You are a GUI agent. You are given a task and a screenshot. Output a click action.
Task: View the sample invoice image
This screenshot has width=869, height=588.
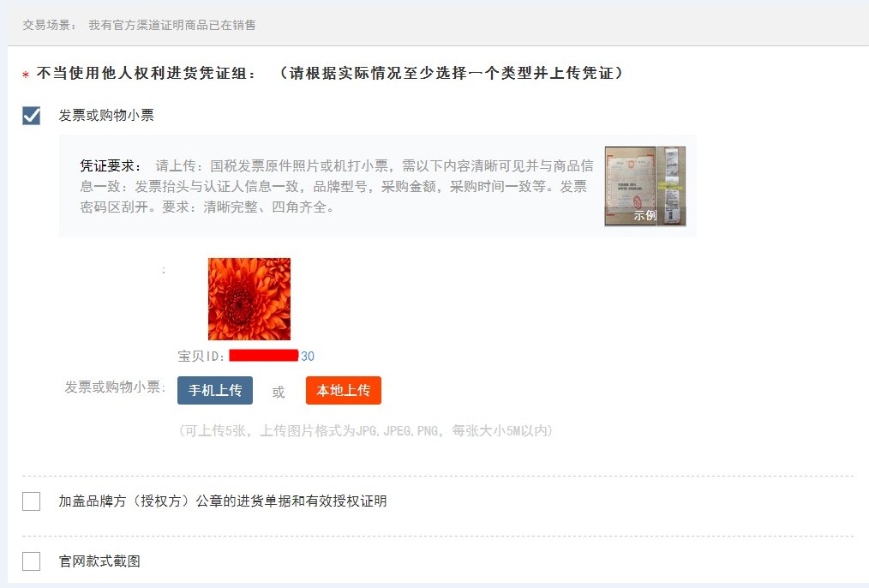pos(630,186)
